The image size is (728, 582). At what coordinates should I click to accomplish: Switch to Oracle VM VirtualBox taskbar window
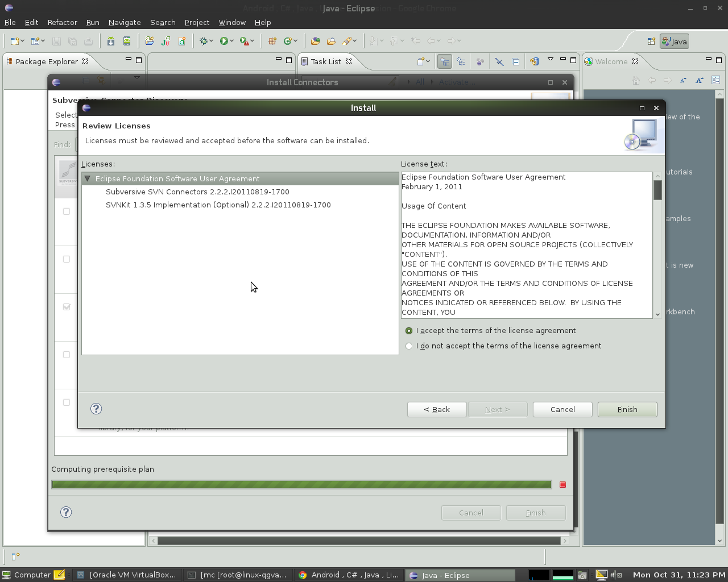tap(128, 575)
